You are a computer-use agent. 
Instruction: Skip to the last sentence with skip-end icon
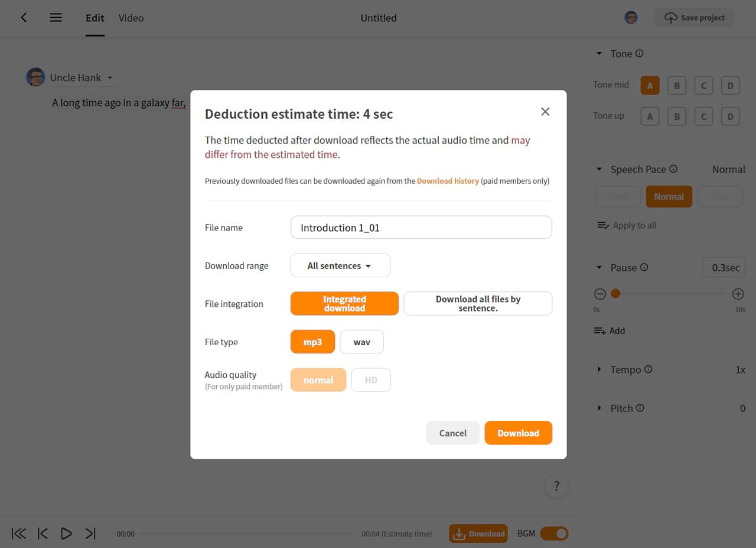coord(90,533)
